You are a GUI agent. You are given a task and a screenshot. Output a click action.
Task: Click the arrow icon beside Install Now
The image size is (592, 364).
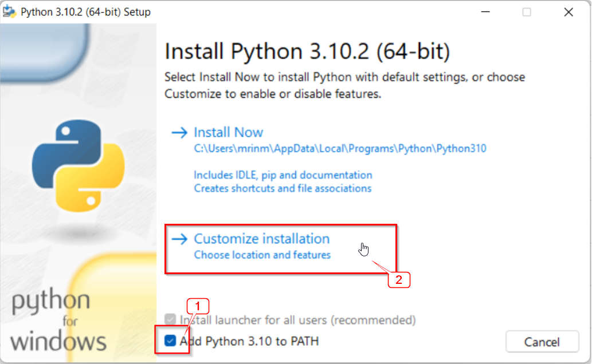(179, 133)
